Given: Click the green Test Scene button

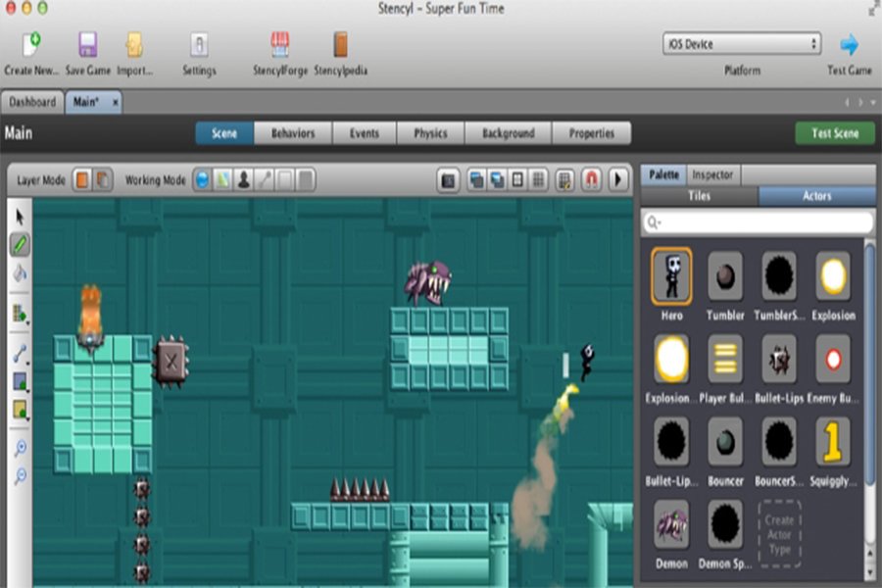Looking at the screenshot, I should click(x=835, y=133).
